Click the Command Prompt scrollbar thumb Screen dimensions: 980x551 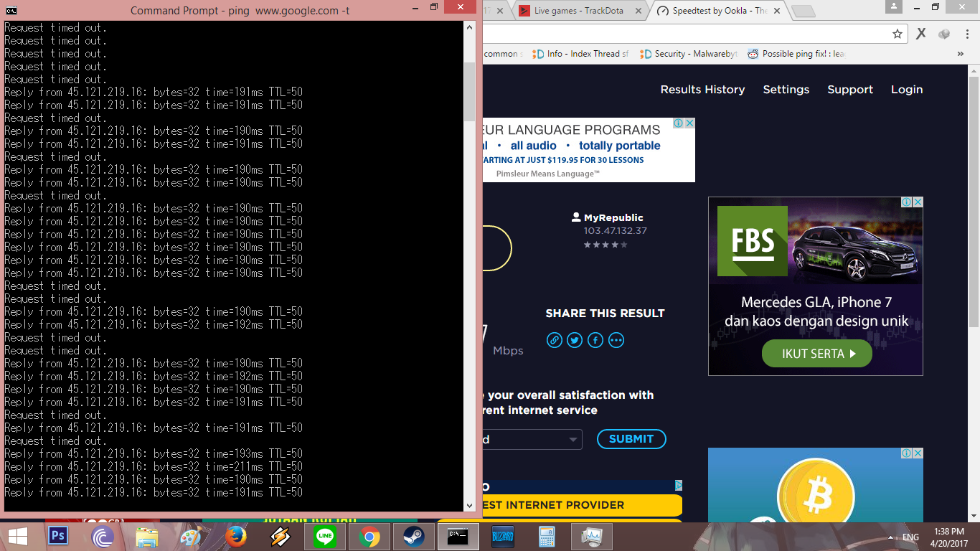click(x=469, y=92)
